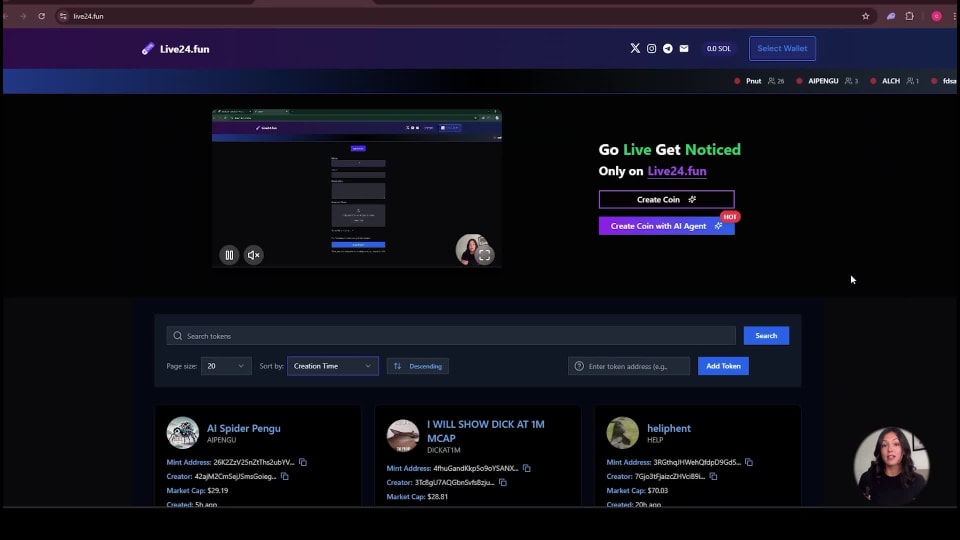Open the email envelope icon

pos(684,48)
